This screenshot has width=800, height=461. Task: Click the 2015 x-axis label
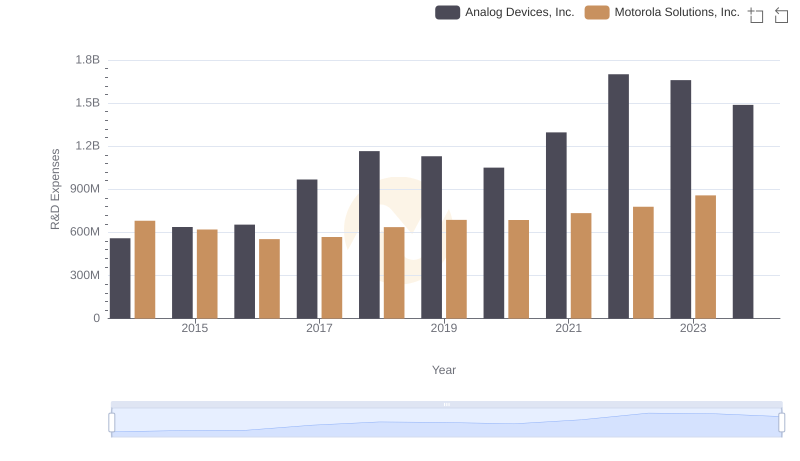point(194,328)
